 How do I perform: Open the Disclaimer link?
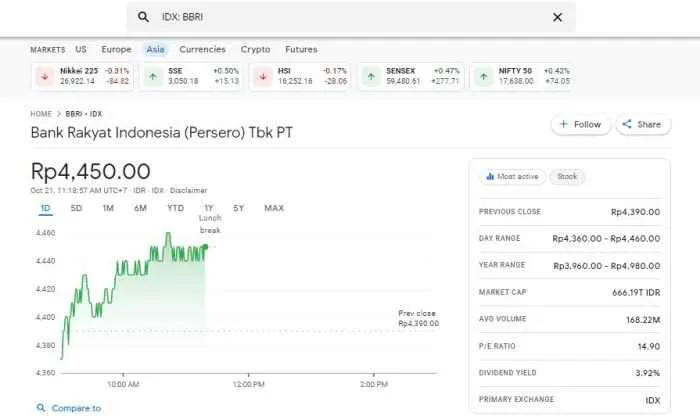click(188, 190)
